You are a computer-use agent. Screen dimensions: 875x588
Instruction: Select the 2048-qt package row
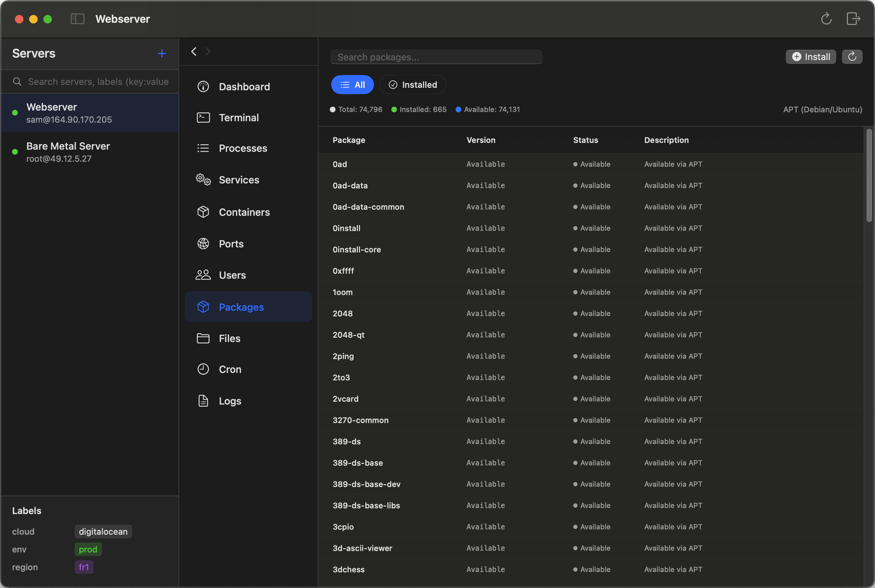(x=591, y=335)
